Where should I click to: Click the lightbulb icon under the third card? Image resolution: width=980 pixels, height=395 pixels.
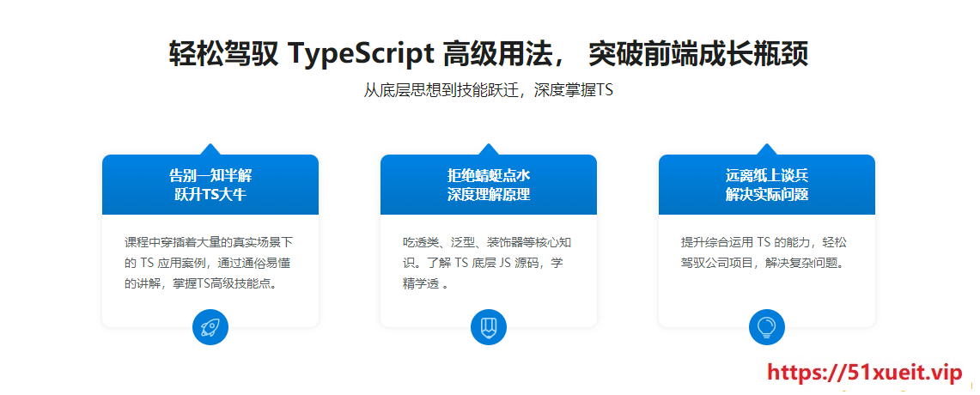[767, 327]
